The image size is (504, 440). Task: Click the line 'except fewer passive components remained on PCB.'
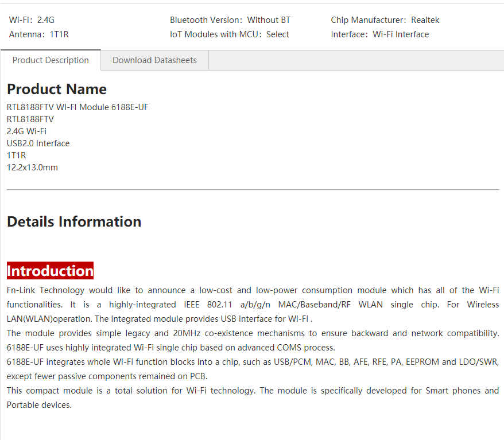107,376
